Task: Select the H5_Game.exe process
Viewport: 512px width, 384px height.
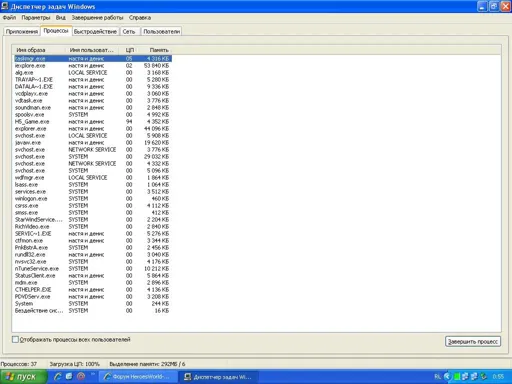Action: [x=93, y=122]
